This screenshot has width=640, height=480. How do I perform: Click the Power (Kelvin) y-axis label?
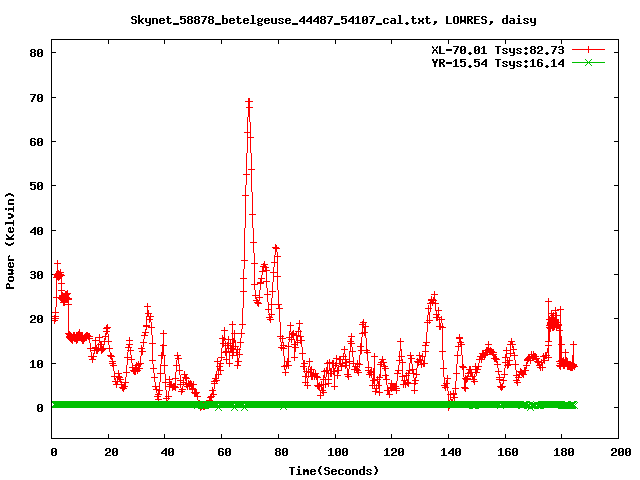coord(10,241)
